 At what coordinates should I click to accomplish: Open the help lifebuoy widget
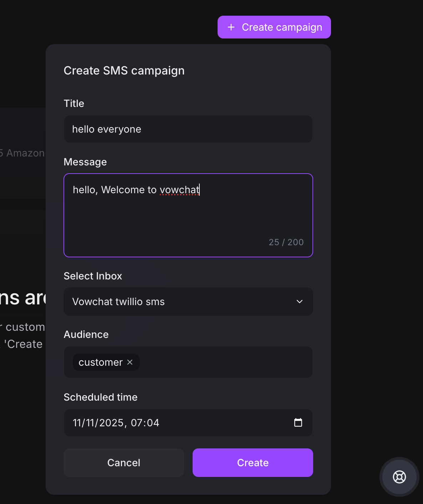399,477
